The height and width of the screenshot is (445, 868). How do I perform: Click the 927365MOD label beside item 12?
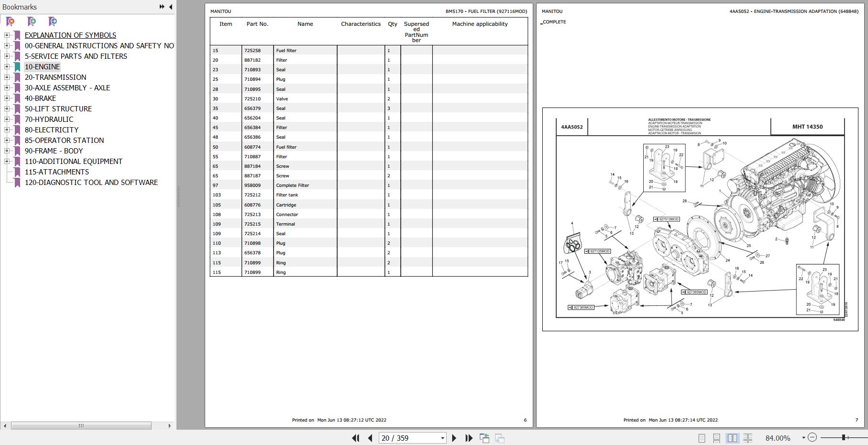point(694,292)
